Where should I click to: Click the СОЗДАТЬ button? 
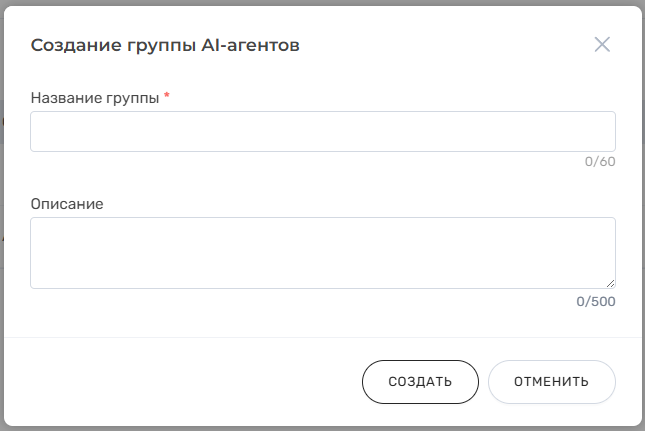(x=420, y=382)
